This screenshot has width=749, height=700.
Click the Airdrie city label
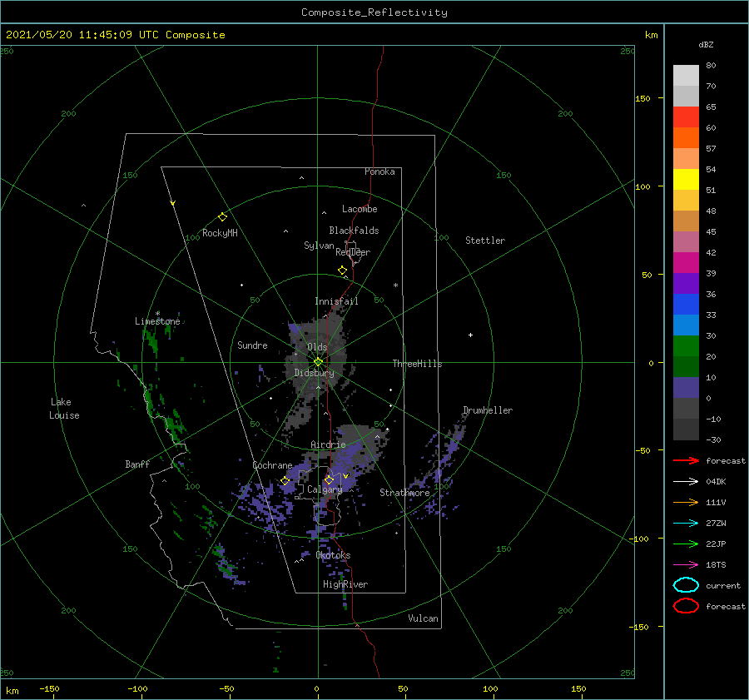[328, 444]
